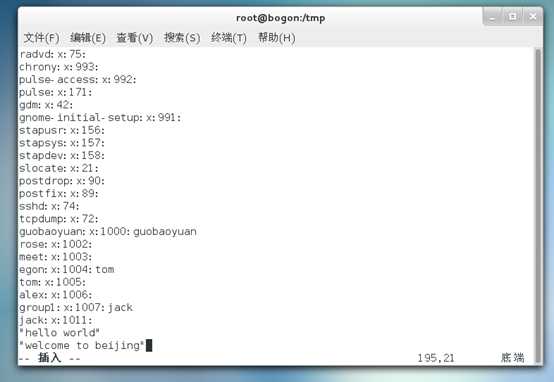Click the terminal vertical scrollbar
554x382 pixels.
[538, 205]
